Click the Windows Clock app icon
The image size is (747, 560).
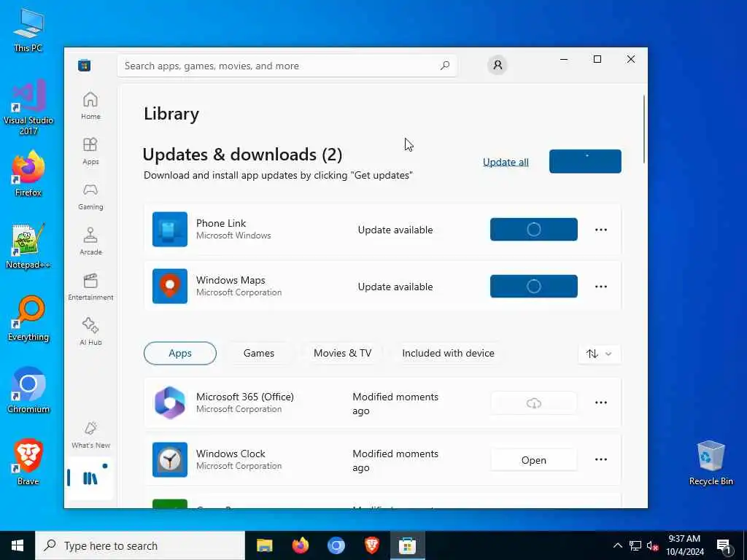pos(169,459)
